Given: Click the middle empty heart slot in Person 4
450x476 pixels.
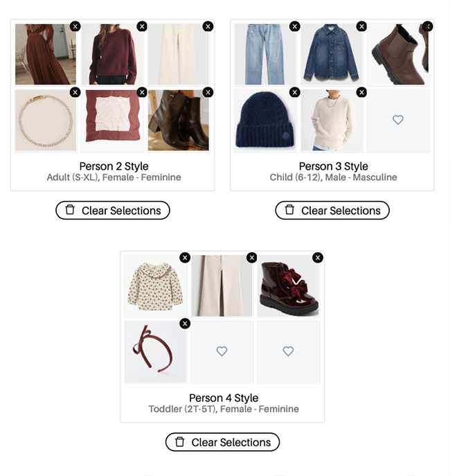Looking at the screenshot, I should click(222, 351).
